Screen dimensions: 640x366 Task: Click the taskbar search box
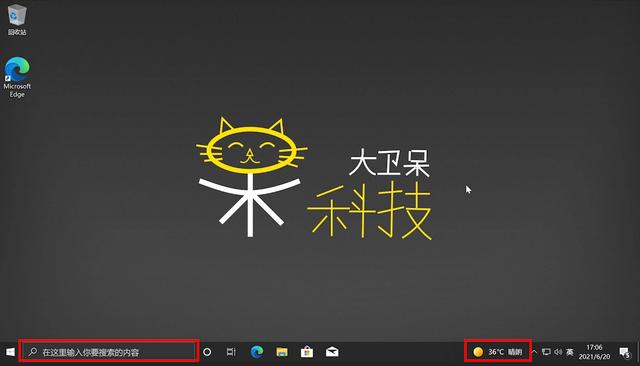point(109,352)
